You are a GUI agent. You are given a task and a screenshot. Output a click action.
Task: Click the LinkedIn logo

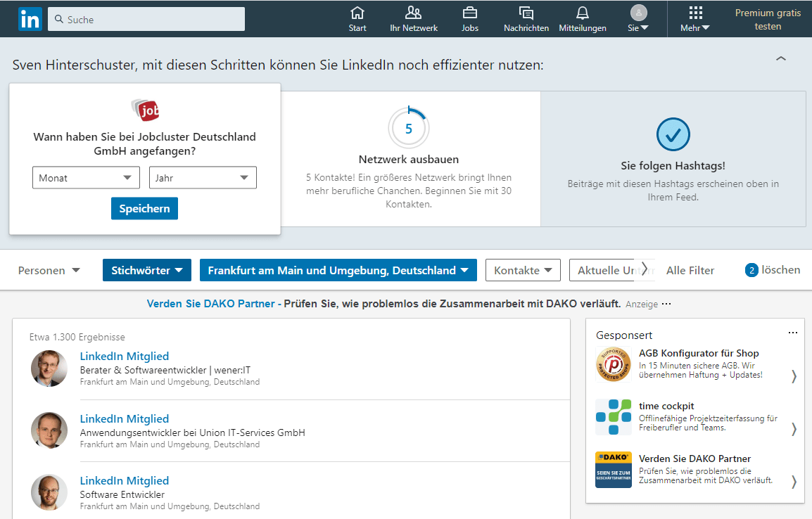[30, 18]
